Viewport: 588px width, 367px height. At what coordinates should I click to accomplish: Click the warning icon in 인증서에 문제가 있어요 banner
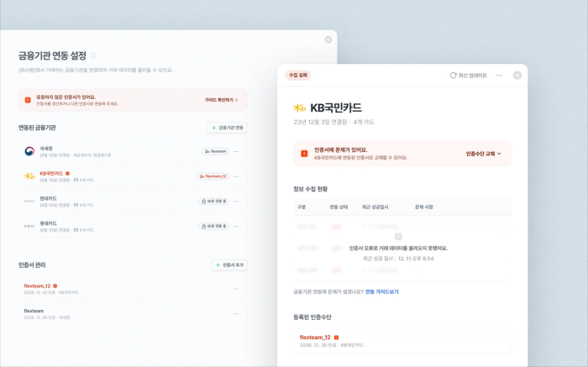click(304, 154)
